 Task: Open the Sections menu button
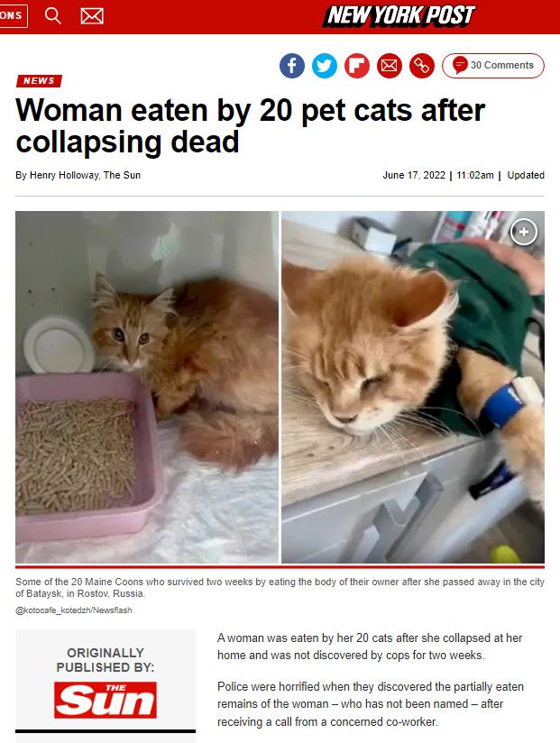pyautogui.click(x=14, y=15)
